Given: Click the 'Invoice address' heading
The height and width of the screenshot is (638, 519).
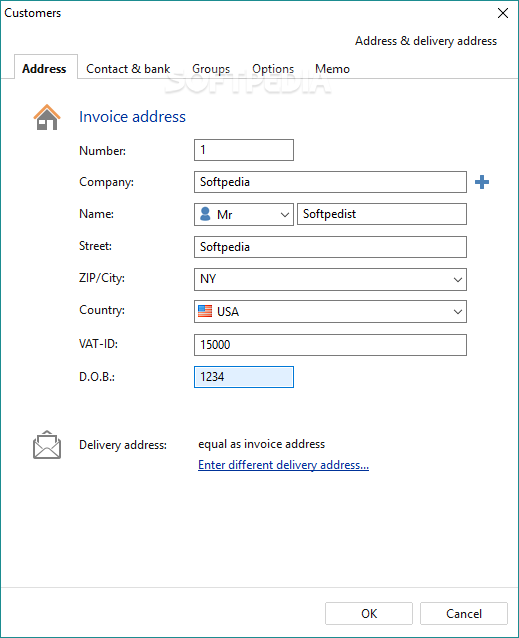Looking at the screenshot, I should tap(132, 117).
